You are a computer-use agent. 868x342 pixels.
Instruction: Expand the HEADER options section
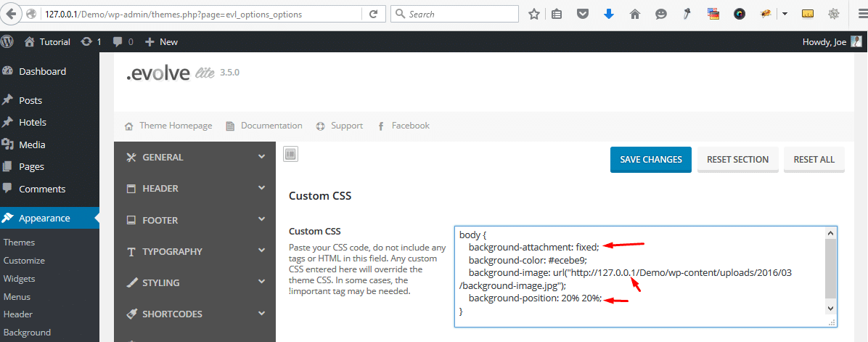coord(195,189)
